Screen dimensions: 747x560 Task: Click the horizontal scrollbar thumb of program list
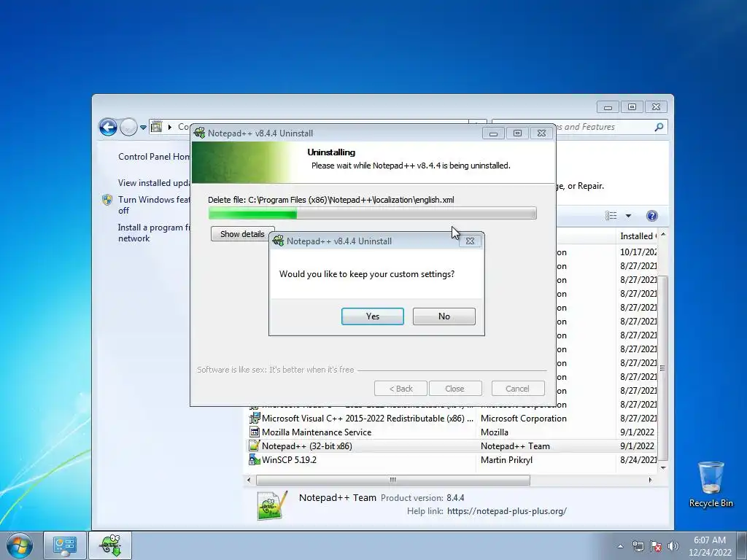393,480
